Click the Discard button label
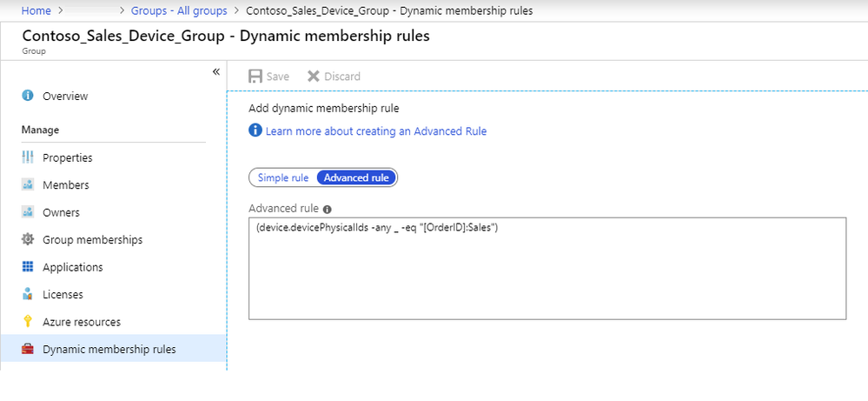Image resolution: width=868 pixels, height=401 pixels. point(342,77)
